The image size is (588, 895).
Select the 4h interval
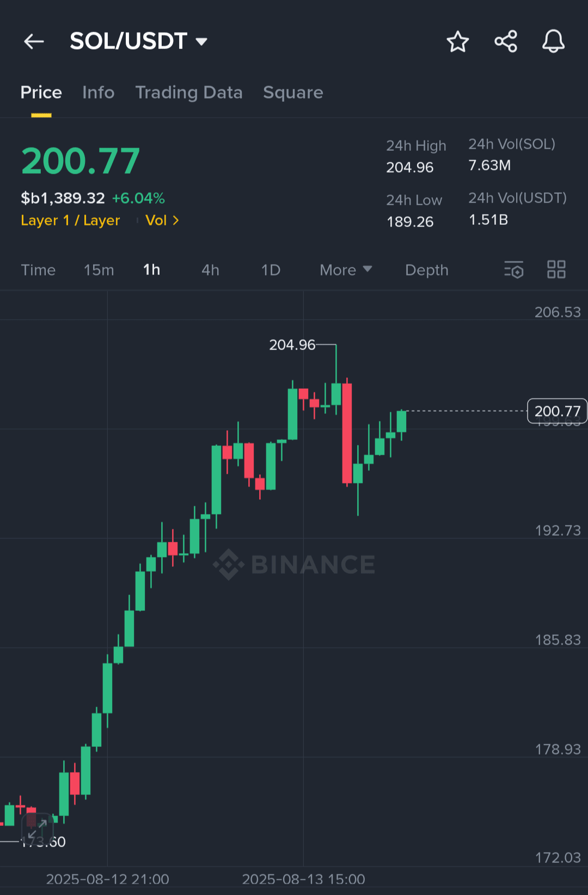click(x=210, y=270)
